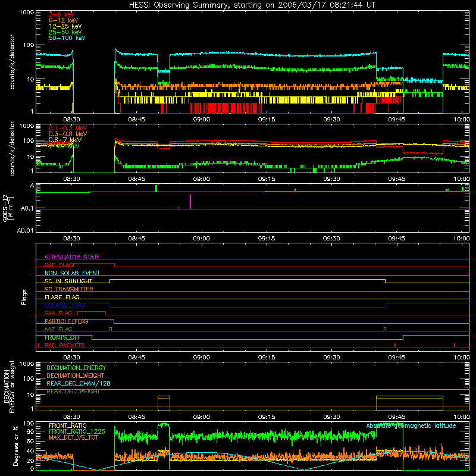The height and width of the screenshot is (476, 476).
Task: Click the HESSI Observing Summary title text
Action: tap(252, 5)
